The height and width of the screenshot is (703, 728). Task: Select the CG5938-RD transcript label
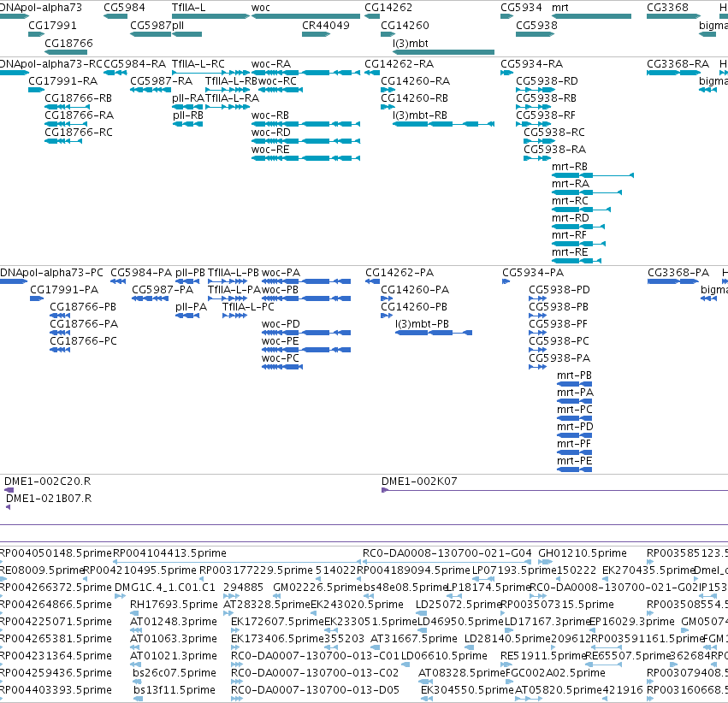[547, 80]
